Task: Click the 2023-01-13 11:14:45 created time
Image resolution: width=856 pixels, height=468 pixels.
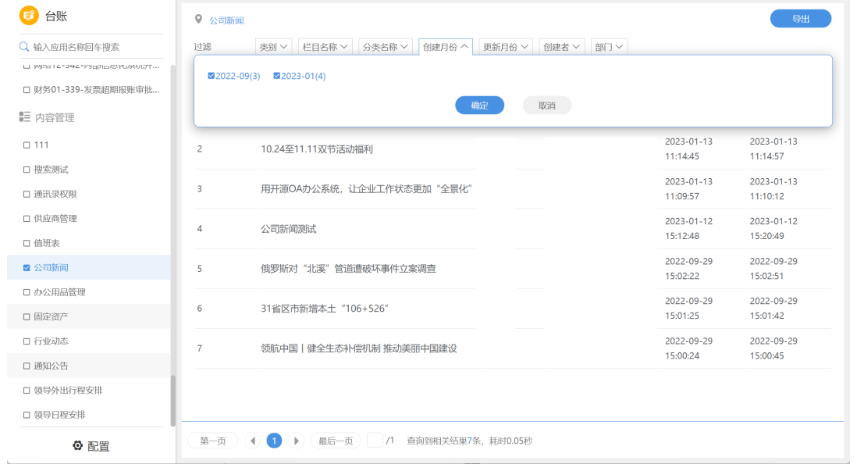Action: click(x=688, y=149)
